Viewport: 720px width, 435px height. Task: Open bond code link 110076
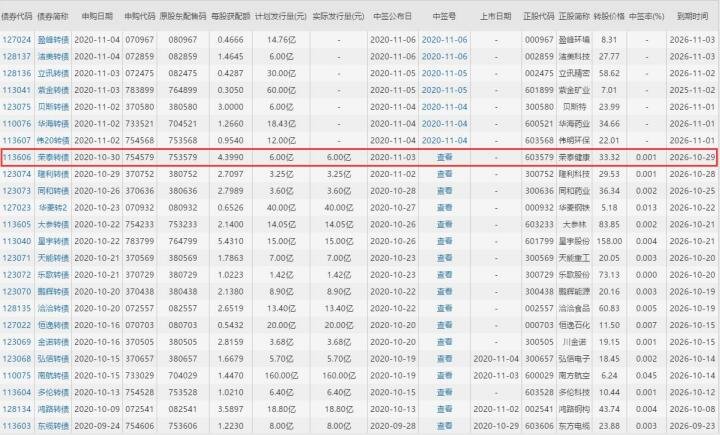pos(17,124)
